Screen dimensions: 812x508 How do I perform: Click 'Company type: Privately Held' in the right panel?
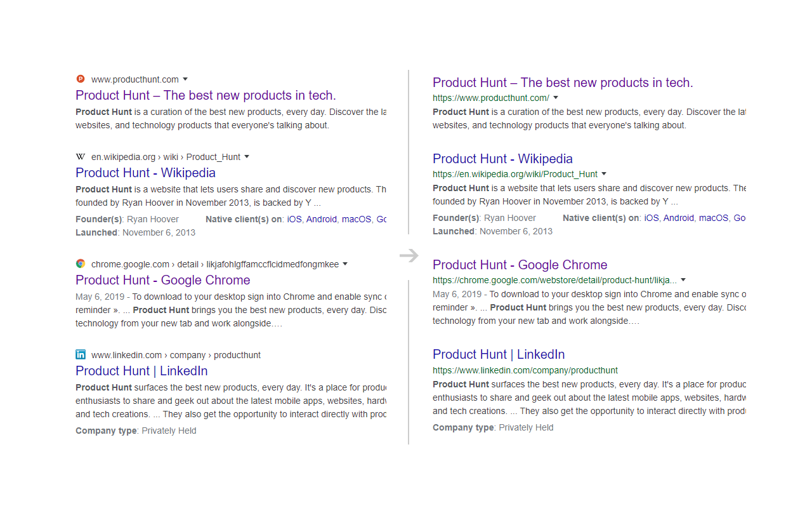click(x=493, y=427)
